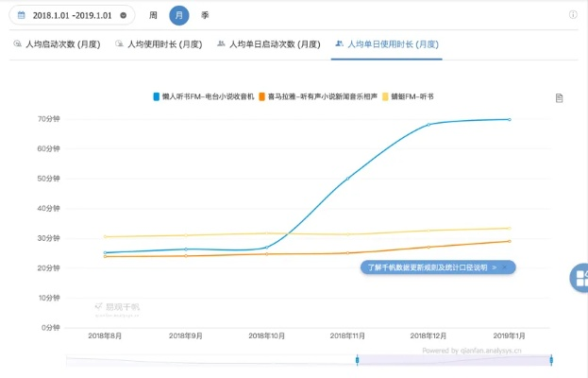
Task: Switch to 人均单日启动次数 (月度) tab
Action: coord(268,44)
